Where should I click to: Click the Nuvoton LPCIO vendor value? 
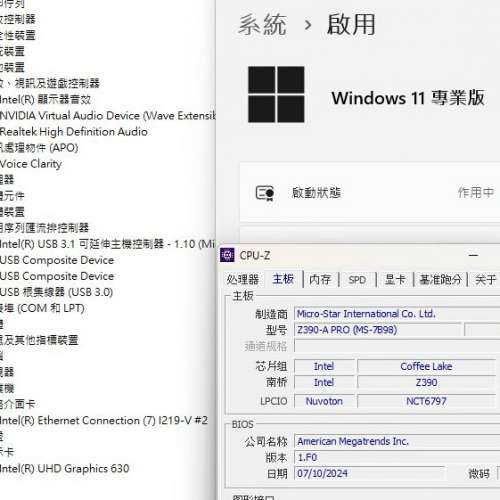coord(324,401)
